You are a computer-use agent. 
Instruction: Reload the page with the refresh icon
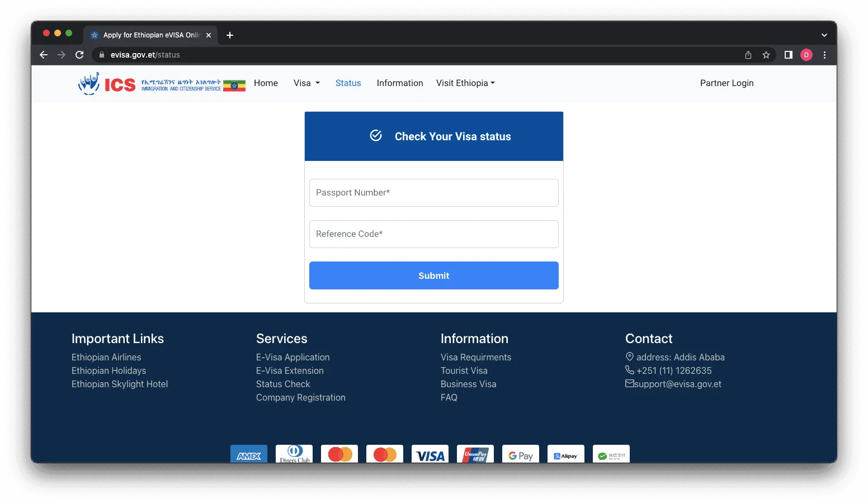79,55
